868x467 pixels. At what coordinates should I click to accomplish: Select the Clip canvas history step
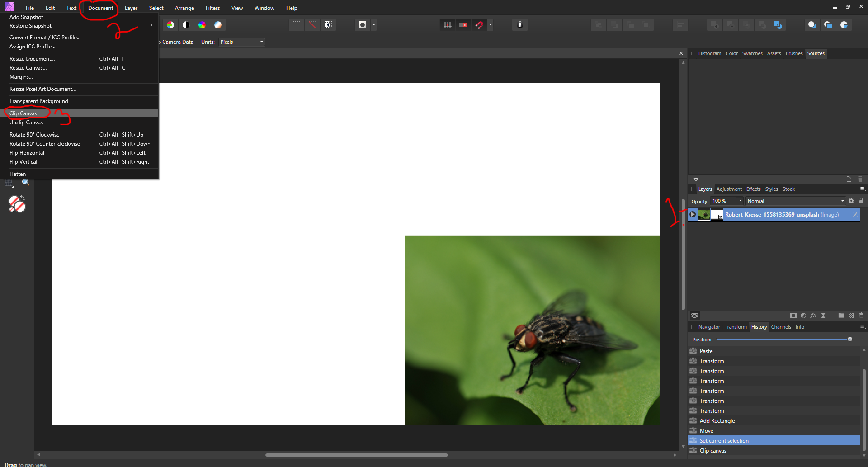point(774,451)
